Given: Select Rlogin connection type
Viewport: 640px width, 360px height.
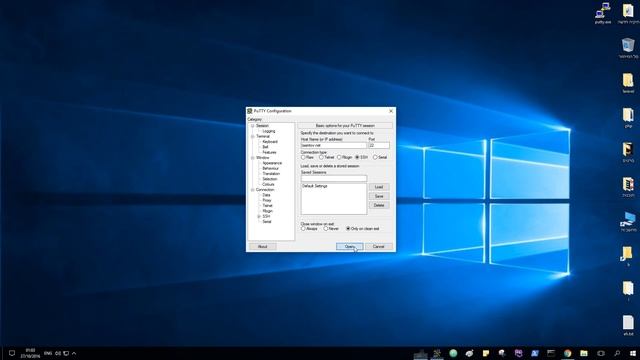Looking at the screenshot, I should (x=344, y=157).
